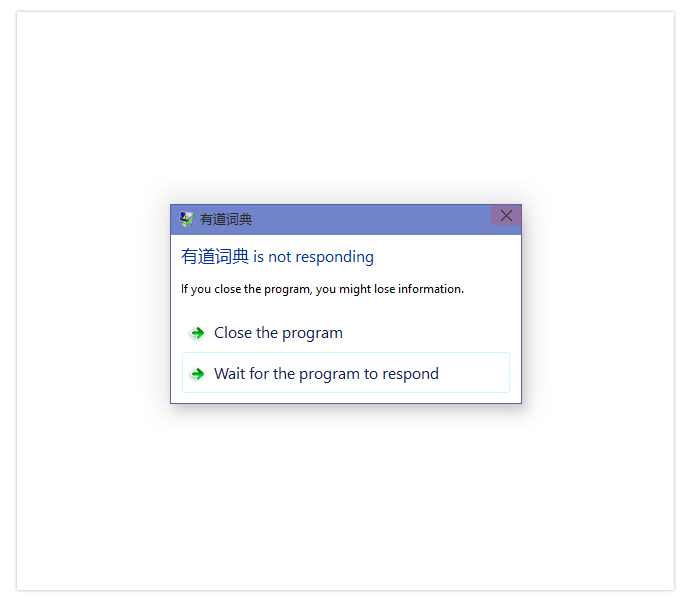The width and height of the screenshot is (693, 614).
Task: Click the blue 有道词典 characters in the heading
Action: tap(215, 257)
